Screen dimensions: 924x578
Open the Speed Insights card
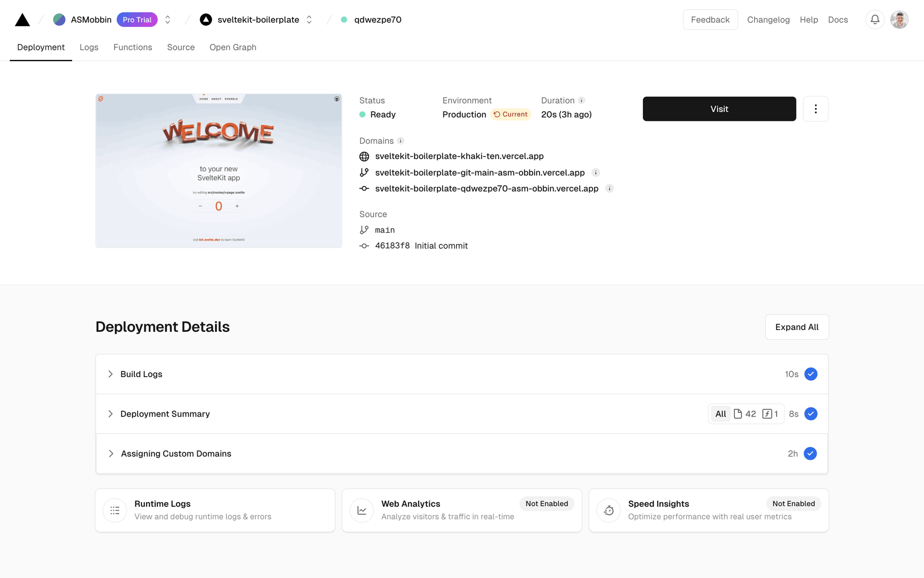709,511
